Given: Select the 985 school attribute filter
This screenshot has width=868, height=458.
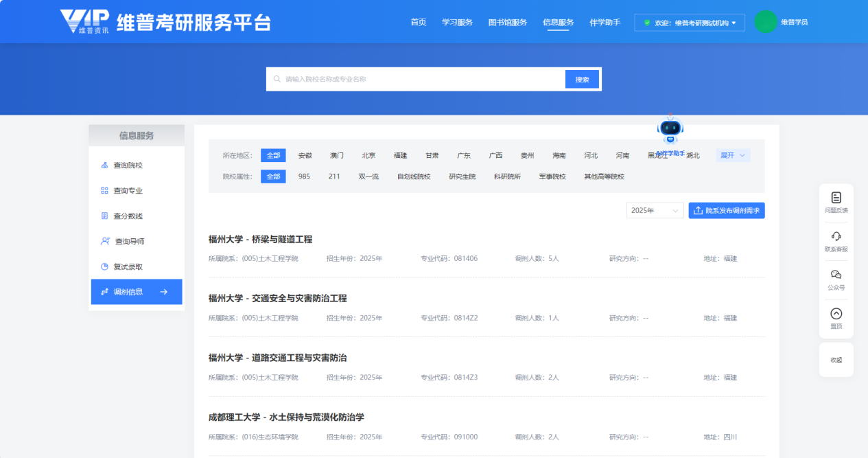Looking at the screenshot, I should point(304,176).
